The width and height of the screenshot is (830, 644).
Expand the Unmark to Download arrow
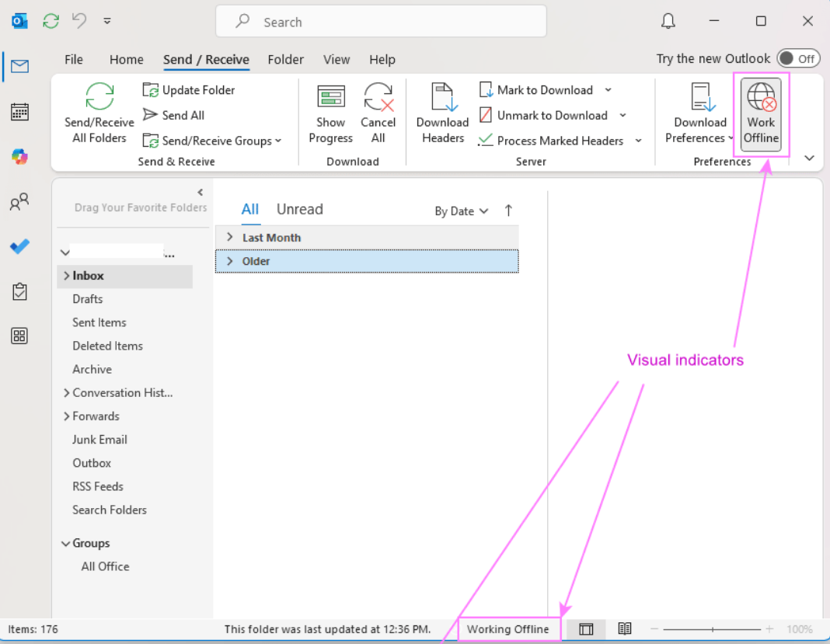coord(623,115)
